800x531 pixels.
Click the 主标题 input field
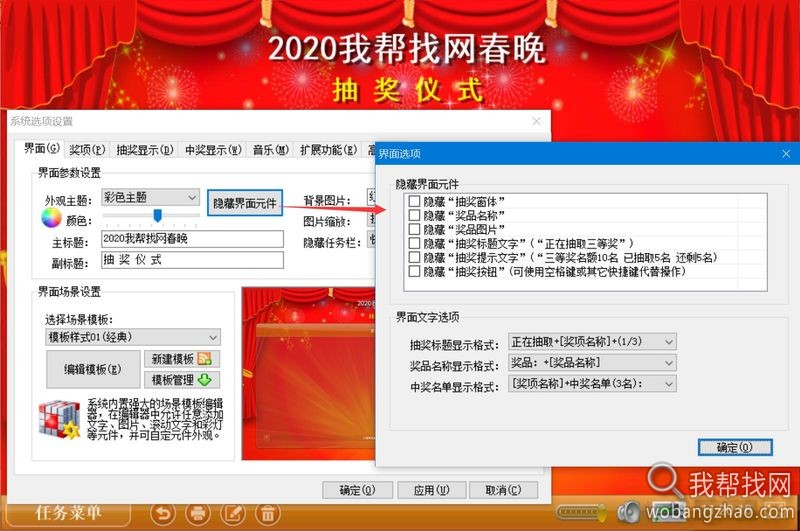point(192,239)
